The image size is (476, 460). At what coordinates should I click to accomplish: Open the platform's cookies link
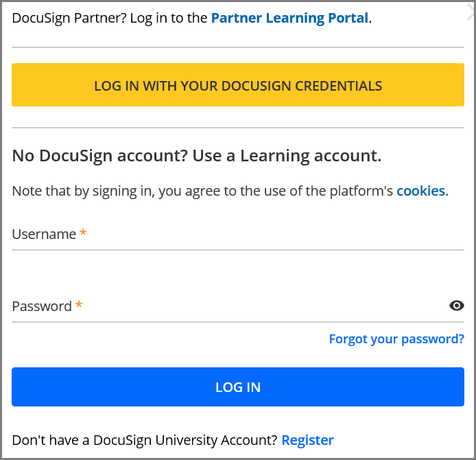pyautogui.click(x=420, y=191)
